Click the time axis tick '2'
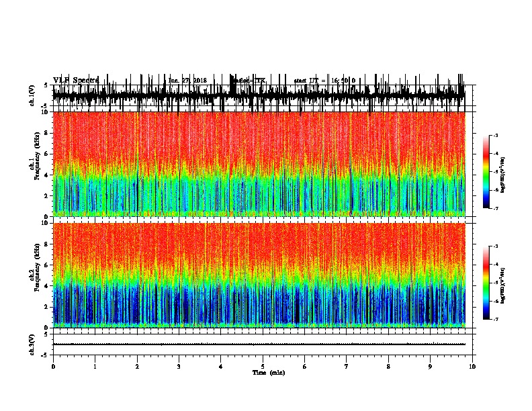 pyautogui.click(x=137, y=367)
